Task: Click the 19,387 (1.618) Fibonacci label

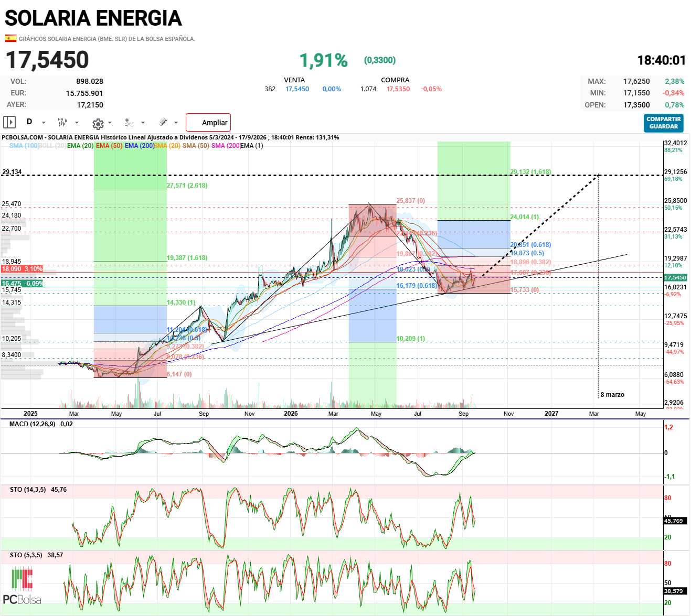Action: coord(187,258)
